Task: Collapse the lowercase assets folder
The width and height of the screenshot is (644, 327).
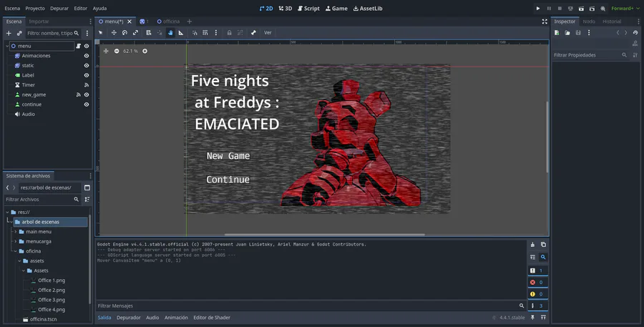Action: (19, 261)
